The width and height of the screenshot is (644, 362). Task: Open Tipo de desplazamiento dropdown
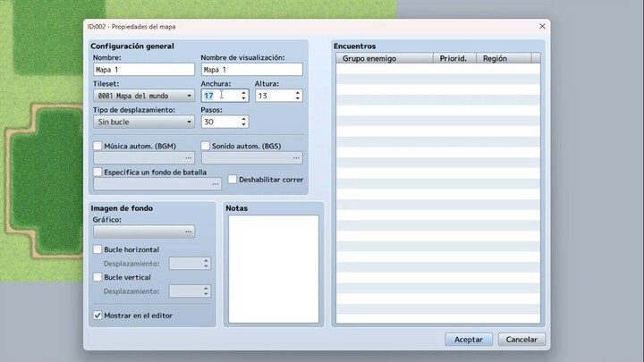pos(144,122)
